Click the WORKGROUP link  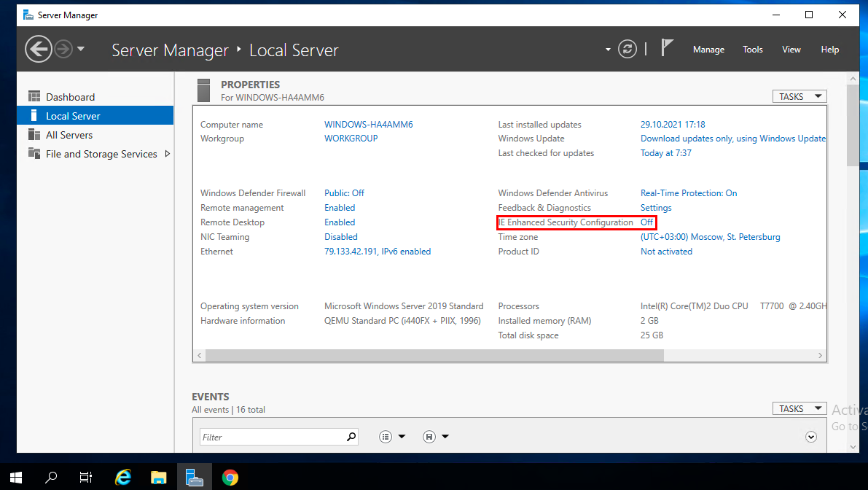tap(351, 139)
